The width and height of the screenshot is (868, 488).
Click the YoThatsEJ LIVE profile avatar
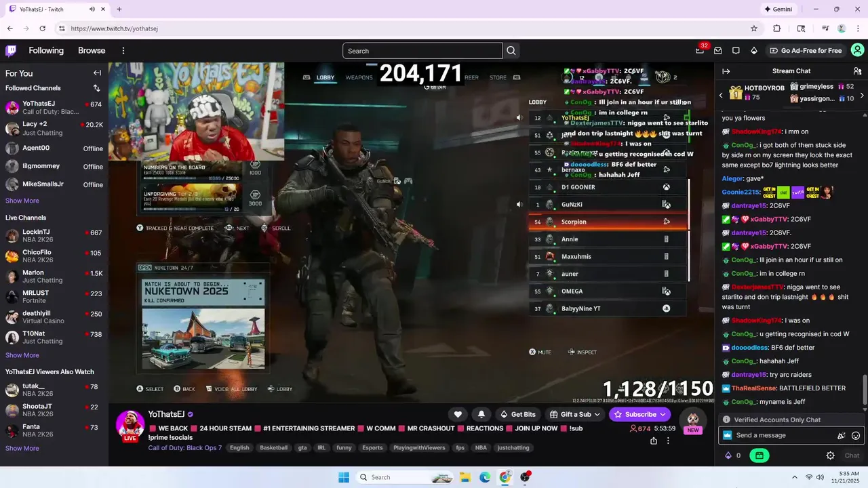130,426
